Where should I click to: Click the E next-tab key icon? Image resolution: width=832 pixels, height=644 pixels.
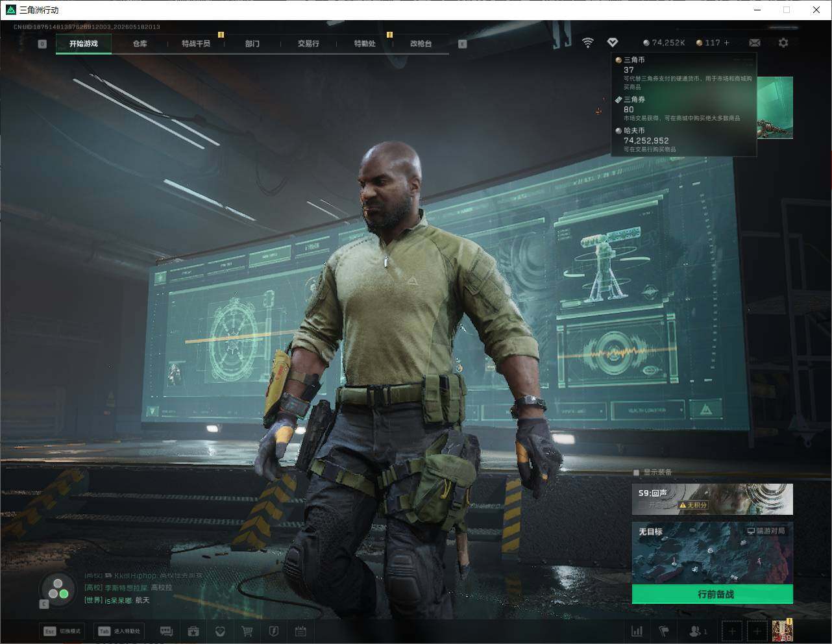click(x=462, y=43)
